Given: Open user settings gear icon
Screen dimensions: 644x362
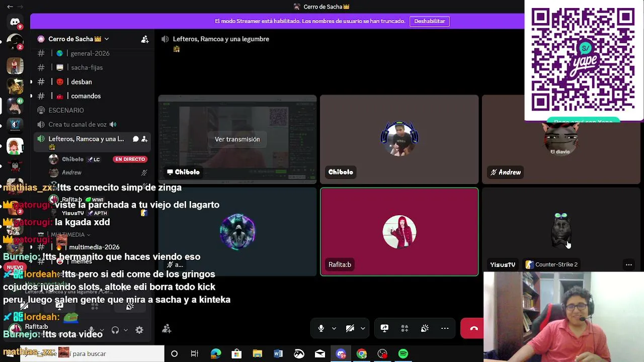Looking at the screenshot, I should pyautogui.click(x=139, y=330).
